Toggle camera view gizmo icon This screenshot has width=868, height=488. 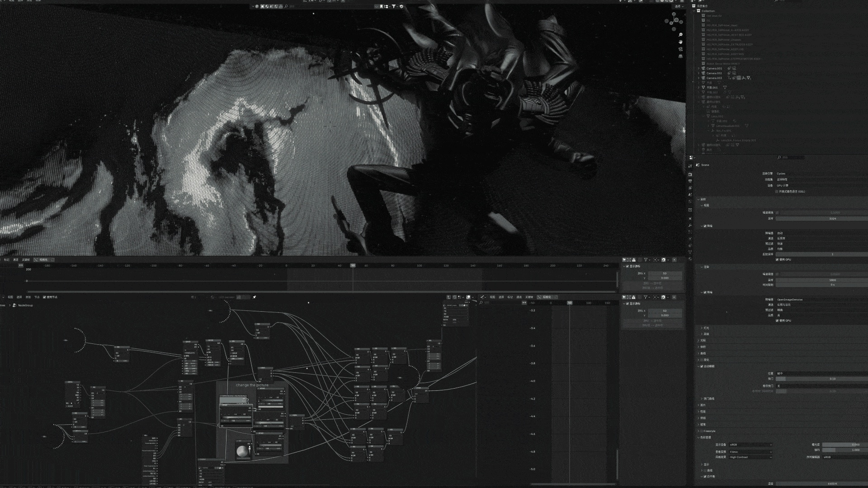point(680,49)
